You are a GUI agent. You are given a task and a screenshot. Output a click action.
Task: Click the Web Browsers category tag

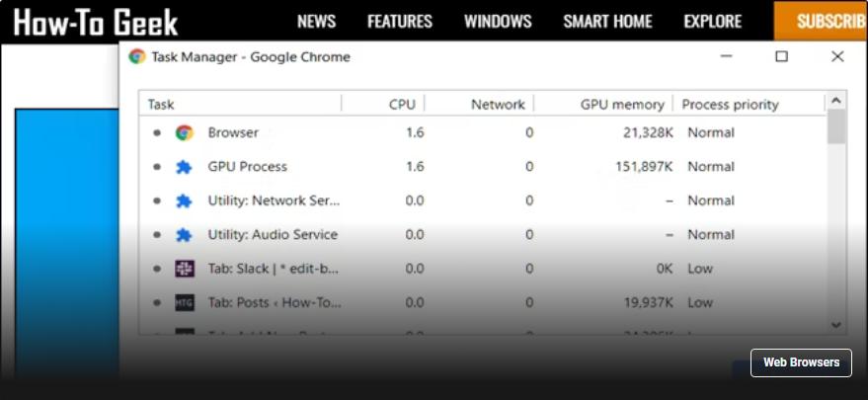801,362
